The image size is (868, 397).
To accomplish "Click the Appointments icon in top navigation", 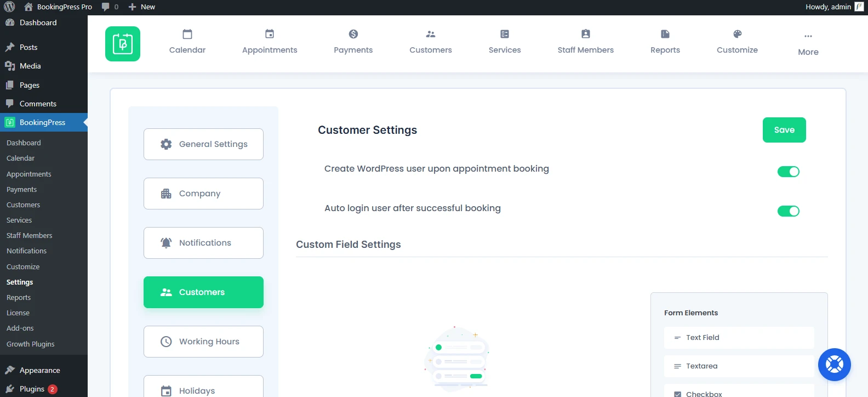I will [x=270, y=34].
